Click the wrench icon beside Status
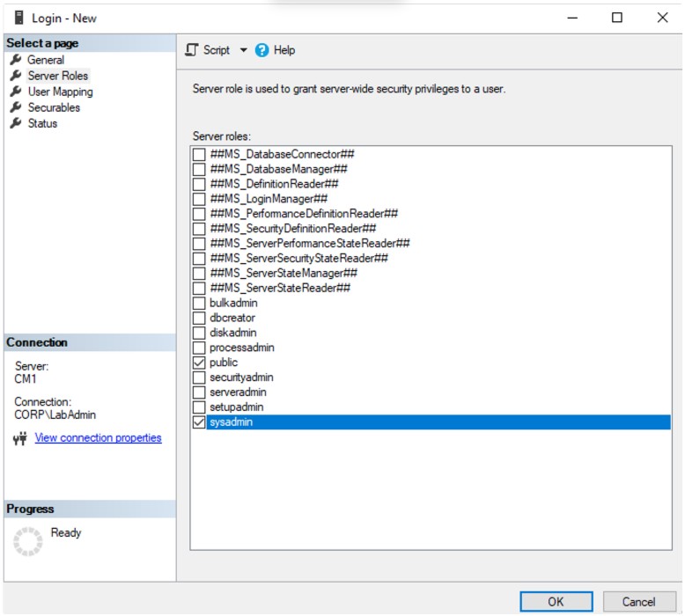Screen dimensions: 685x616 click(15, 123)
